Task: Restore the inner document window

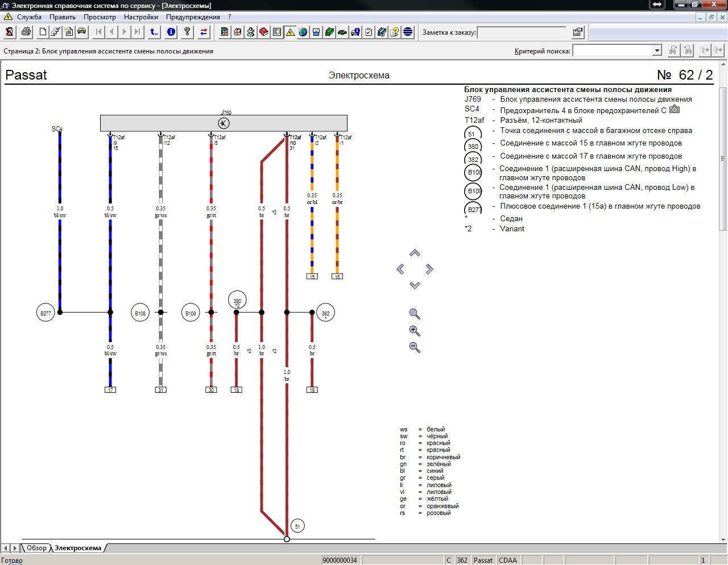Action: (711, 17)
